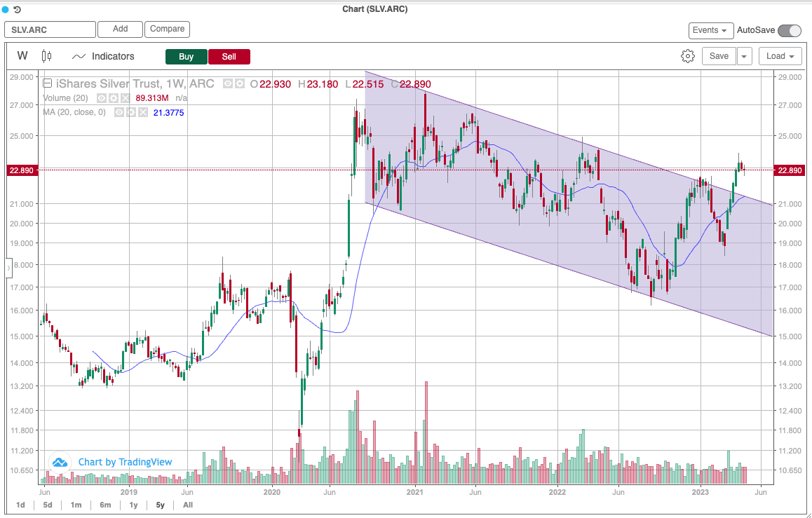Image resolution: width=812 pixels, height=518 pixels.
Task: Remove the Volume (20) indicator
Action: [x=125, y=98]
